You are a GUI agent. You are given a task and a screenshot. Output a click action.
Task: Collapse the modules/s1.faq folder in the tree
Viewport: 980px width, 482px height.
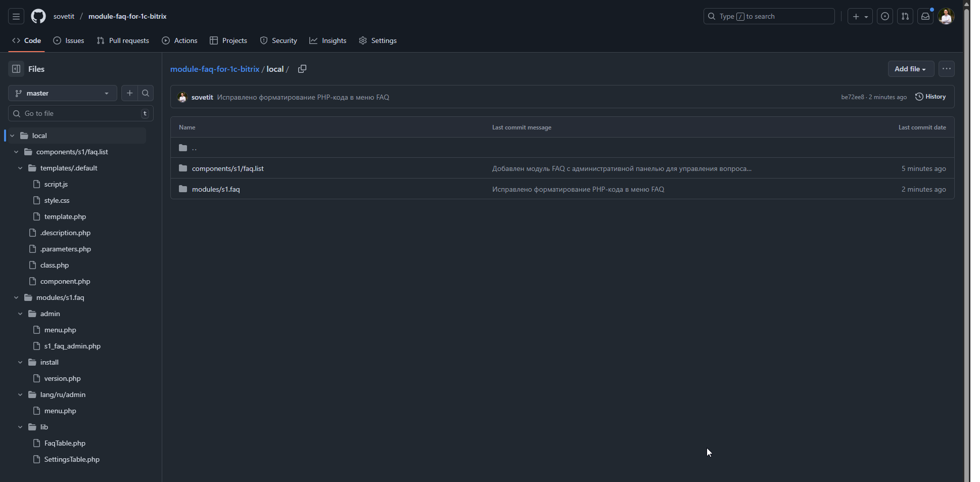tap(16, 297)
